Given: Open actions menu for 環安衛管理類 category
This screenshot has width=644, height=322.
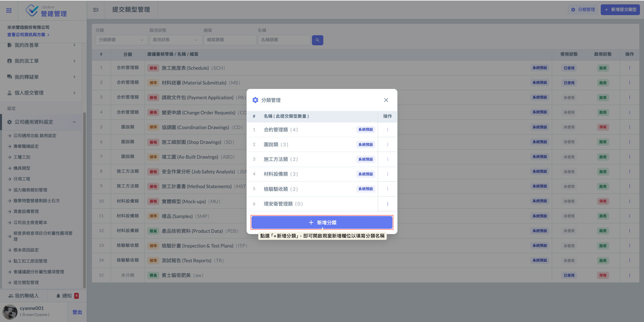Looking at the screenshot, I should (x=387, y=204).
